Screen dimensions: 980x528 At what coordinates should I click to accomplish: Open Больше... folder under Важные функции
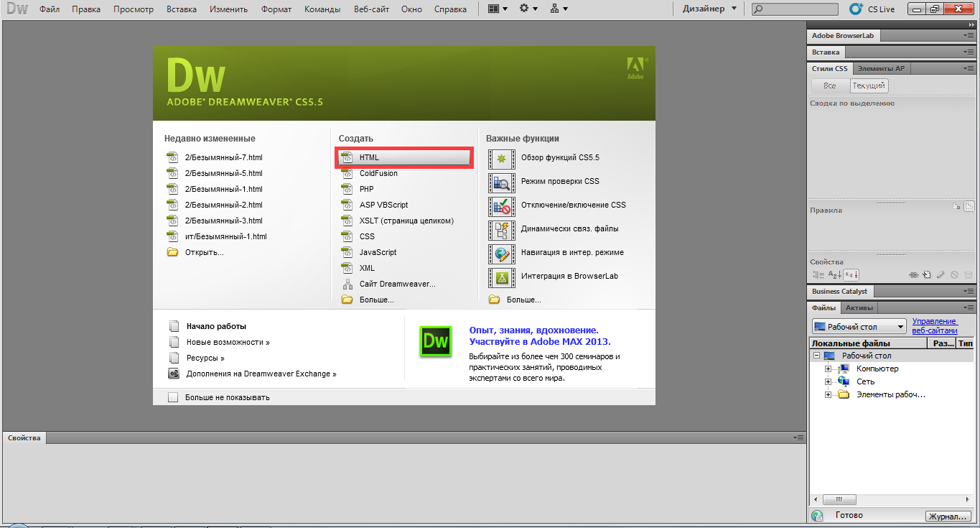(x=515, y=300)
